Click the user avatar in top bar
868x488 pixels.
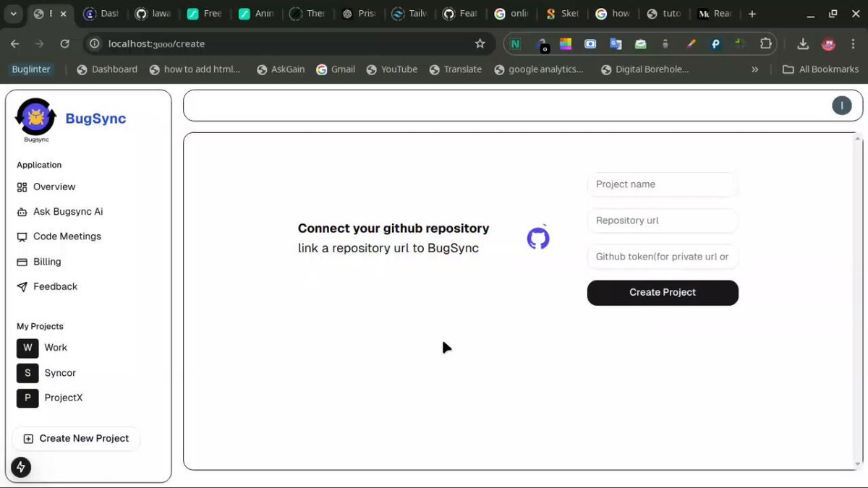point(841,106)
